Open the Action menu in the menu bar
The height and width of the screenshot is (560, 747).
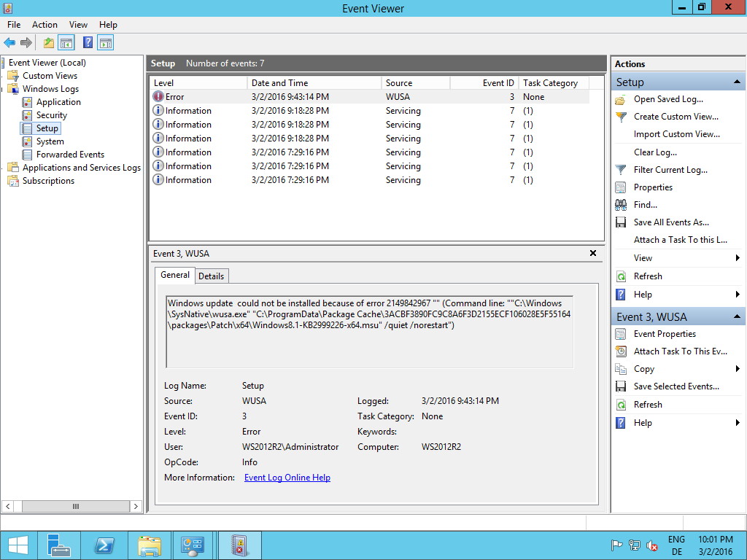(44, 25)
